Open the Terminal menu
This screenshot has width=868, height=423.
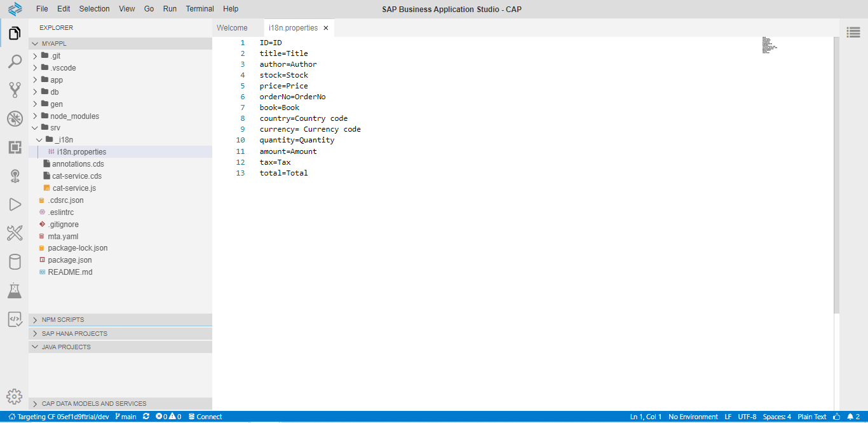click(x=200, y=9)
